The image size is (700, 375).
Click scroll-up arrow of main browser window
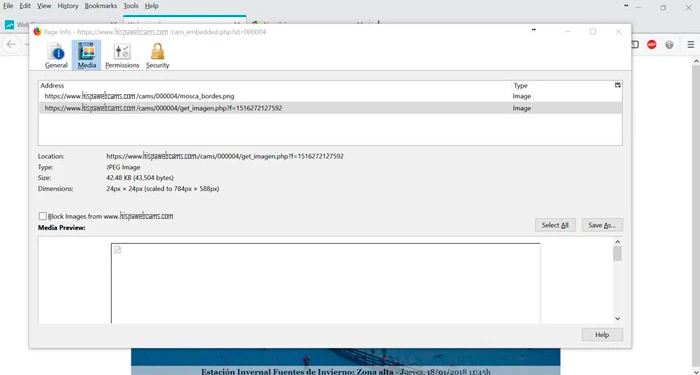pyautogui.click(x=696, y=62)
